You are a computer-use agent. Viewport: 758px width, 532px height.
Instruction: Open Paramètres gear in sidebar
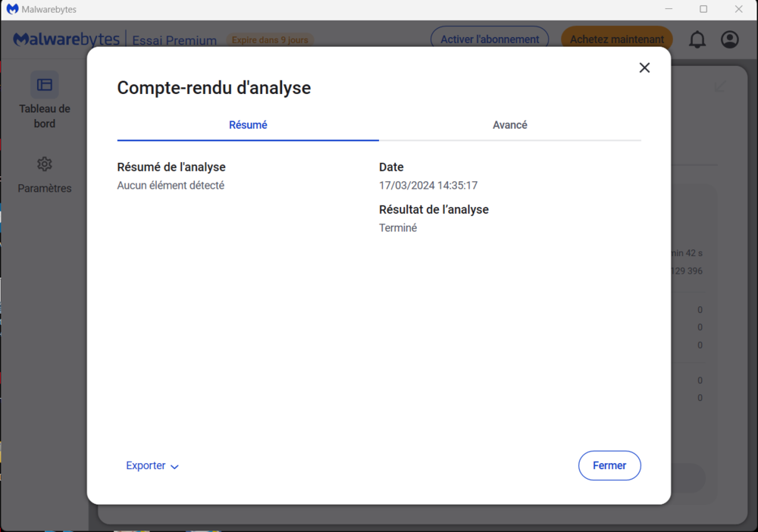(x=45, y=175)
